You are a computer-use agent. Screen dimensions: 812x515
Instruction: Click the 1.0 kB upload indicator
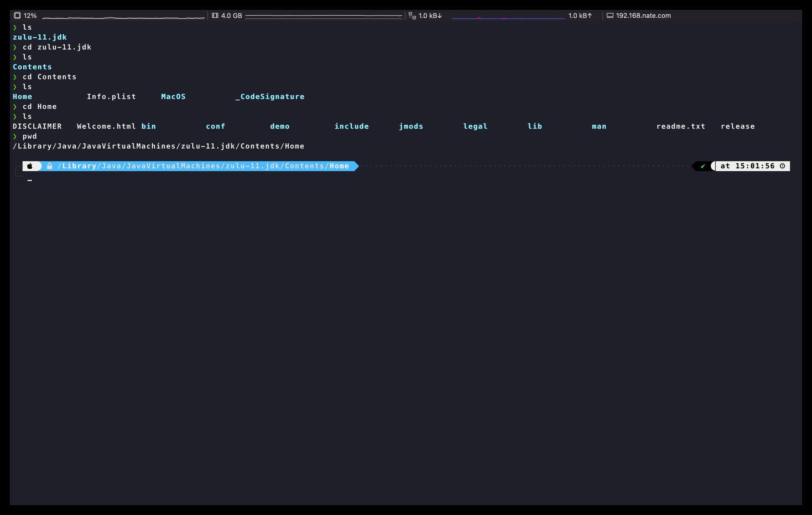click(x=580, y=16)
